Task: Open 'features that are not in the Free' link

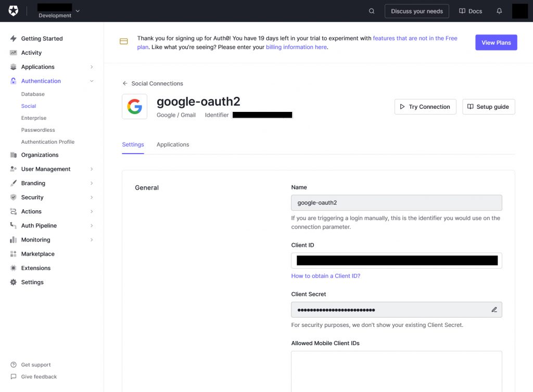Action: point(415,38)
